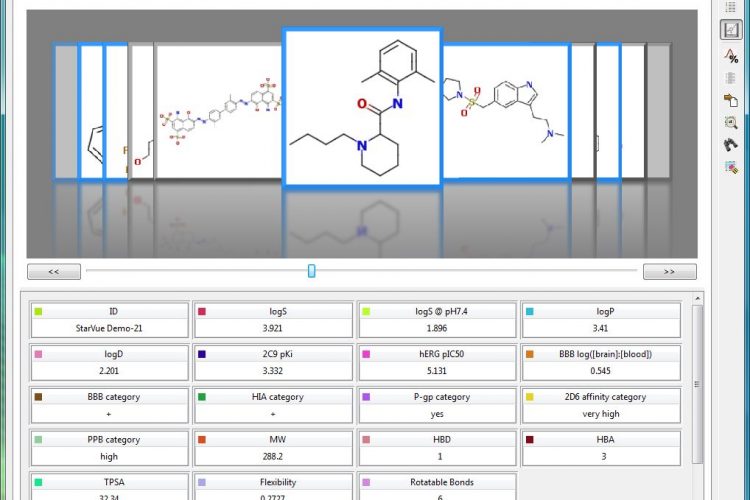This screenshot has height=500, width=750.
Task: Click the carousel slider handle
Action: pyautogui.click(x=312, y=271)
